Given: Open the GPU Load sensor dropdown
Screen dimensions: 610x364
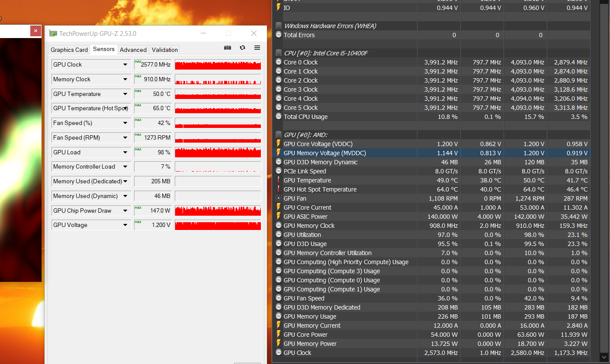Looking at the screenshot, I should [x=125, y=153].
